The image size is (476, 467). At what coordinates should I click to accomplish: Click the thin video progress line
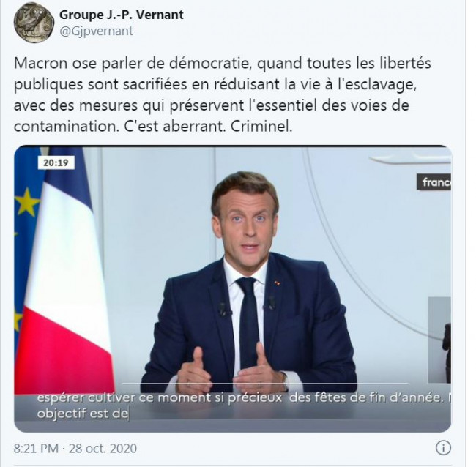[x=241, y=383]
